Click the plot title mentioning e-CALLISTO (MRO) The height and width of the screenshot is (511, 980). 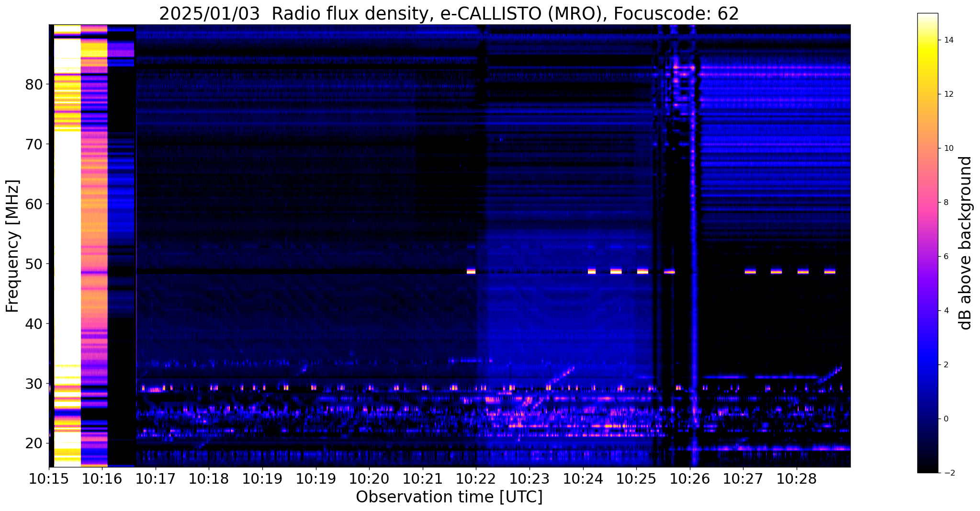[449, 13]
